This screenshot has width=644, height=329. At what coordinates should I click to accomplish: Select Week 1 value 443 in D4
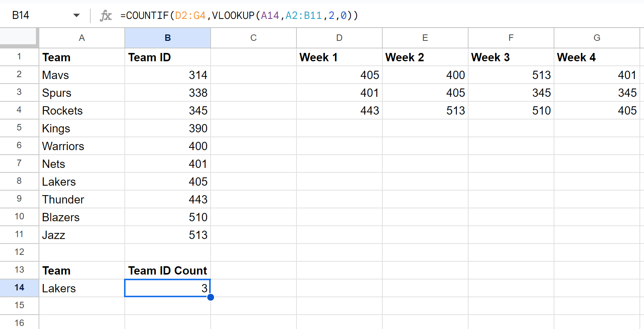(x=339, y=110)
